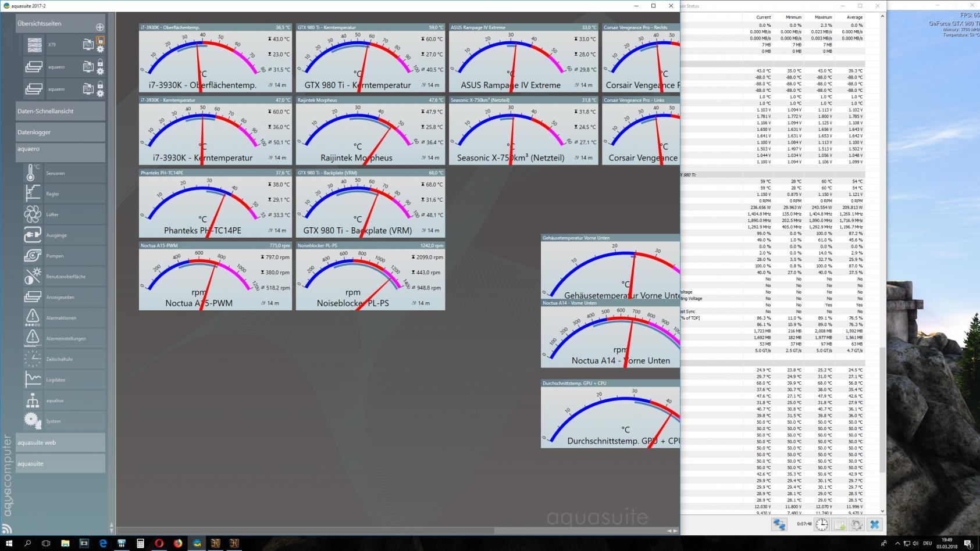Open the Lüfter page
Image resolution: width=980 pixels, height=551 pixels.
[64, 214]
